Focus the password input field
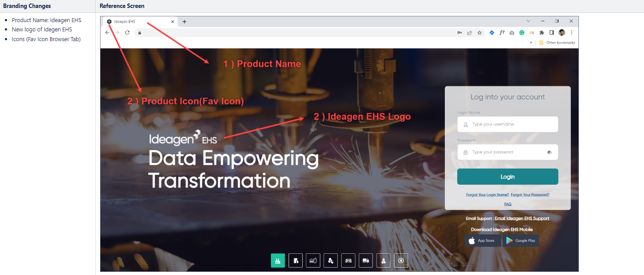This screenshot has width=644, height=275. click(508, 152)
